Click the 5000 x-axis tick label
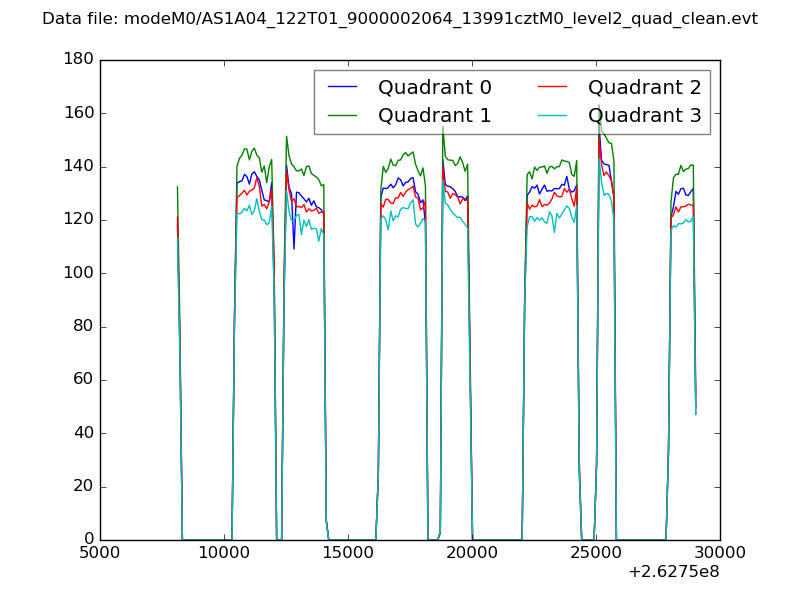 coord(100,554)
